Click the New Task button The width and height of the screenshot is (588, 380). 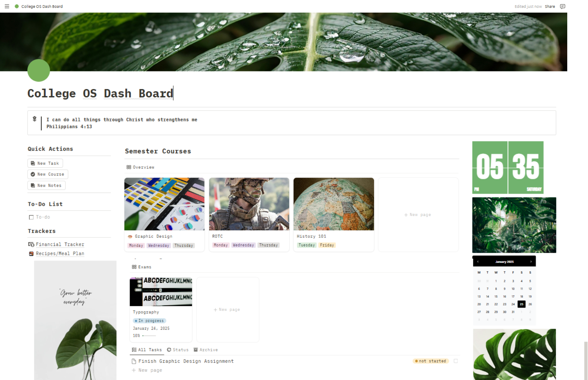click(x=45, y=163)
